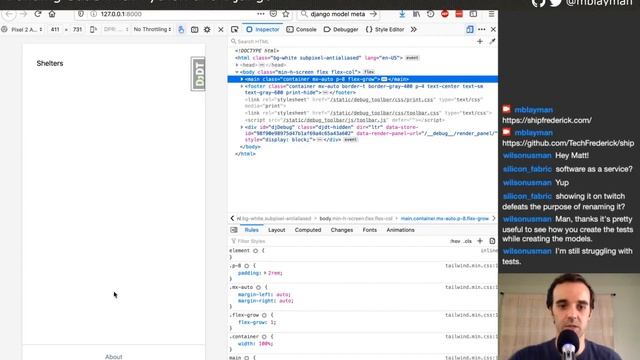Reload the page with browser reload icon
Image resolution: width=640 pixels, height=360 pixels.
click(x=38, y=14)
